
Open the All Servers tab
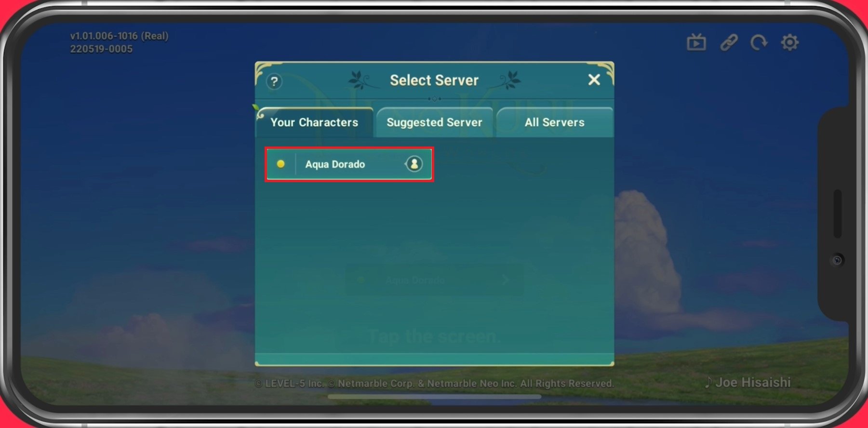555,122
